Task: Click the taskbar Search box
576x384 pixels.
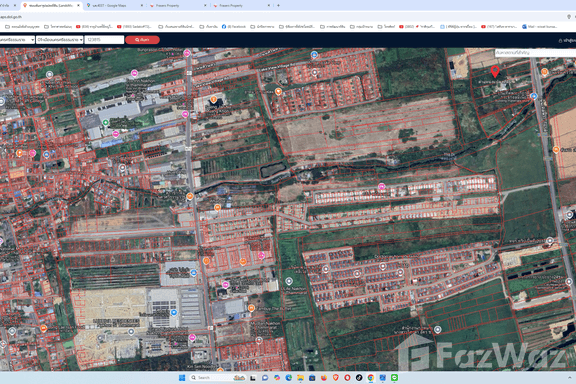Action: tap(218, 378)
